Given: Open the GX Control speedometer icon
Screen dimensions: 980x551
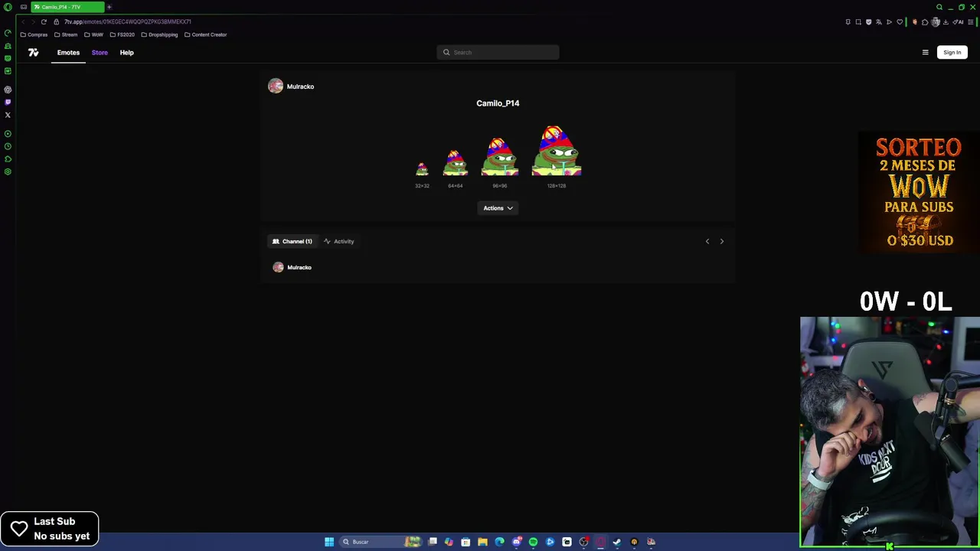Looking at the screenshot, I should coord(8,33).
